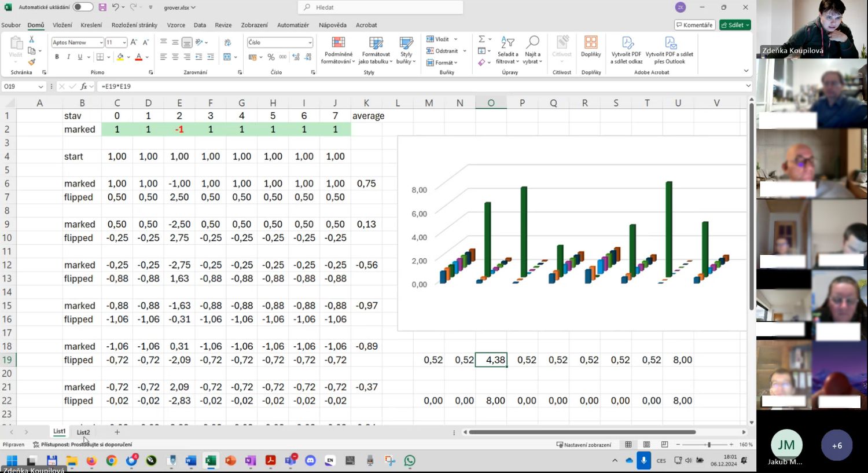Click the Format Painter brush icon

32,63
